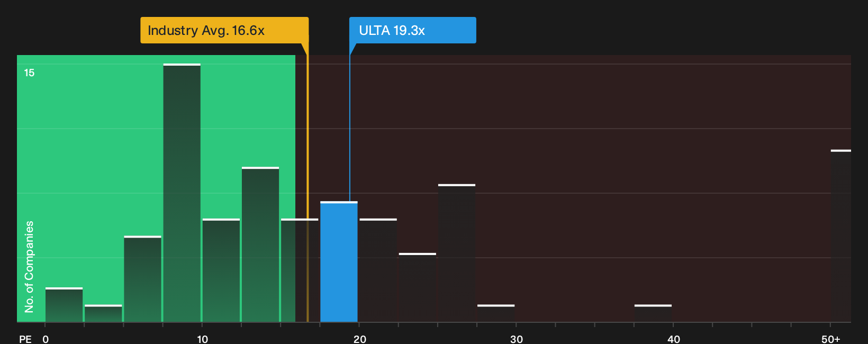Screen dimensions: 868x344
Task: Click the '0' x-axis tick label
Action: [46, 339]
